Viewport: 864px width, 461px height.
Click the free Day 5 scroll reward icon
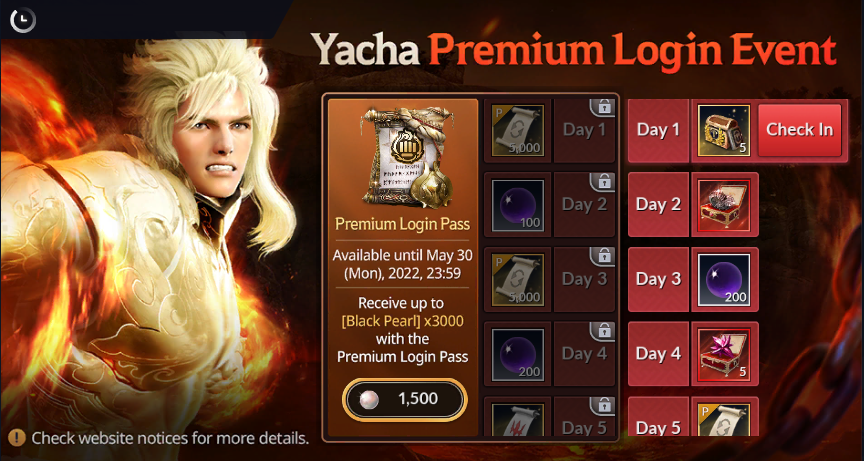[x=724, y=420]
